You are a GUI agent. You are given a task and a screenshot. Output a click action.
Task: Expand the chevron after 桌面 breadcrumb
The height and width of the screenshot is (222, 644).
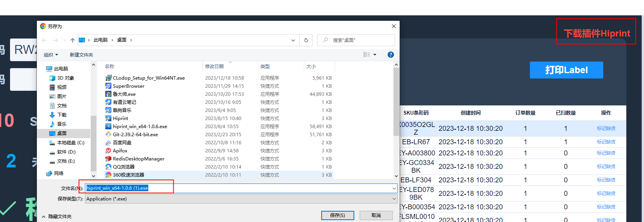(131, 40)
